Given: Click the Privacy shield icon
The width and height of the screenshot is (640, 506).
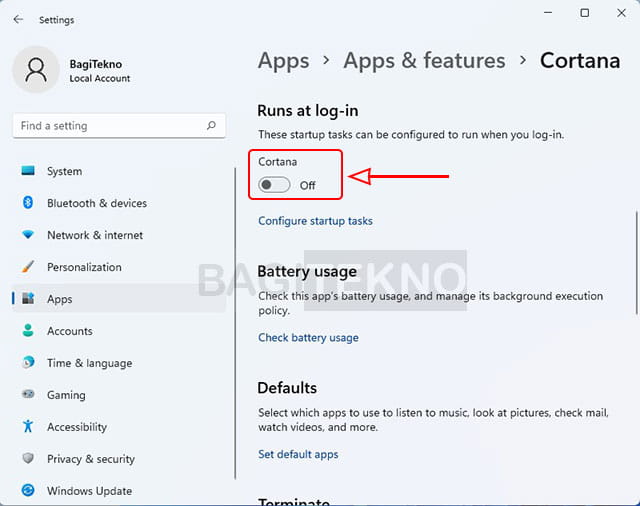Looking at the screenshot, I should point(28,458).
